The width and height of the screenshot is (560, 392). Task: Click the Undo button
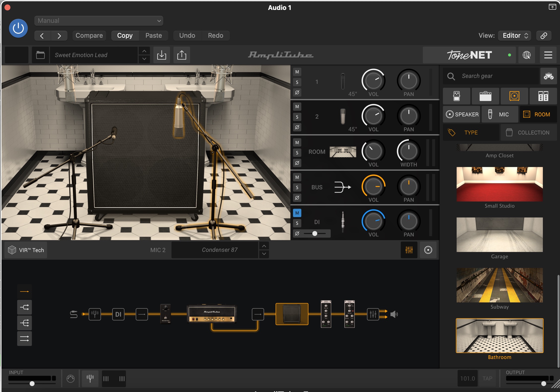coord(187,35)
